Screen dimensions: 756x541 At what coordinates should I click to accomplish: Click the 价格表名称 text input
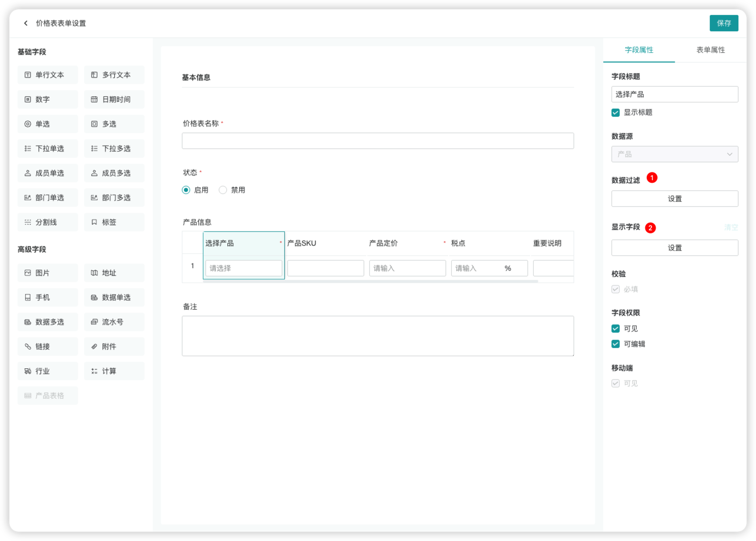[377, 141]
